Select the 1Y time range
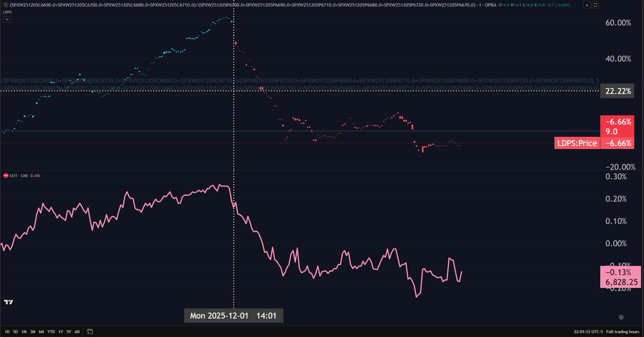644x337 pixels. click(x=61, y=332)
